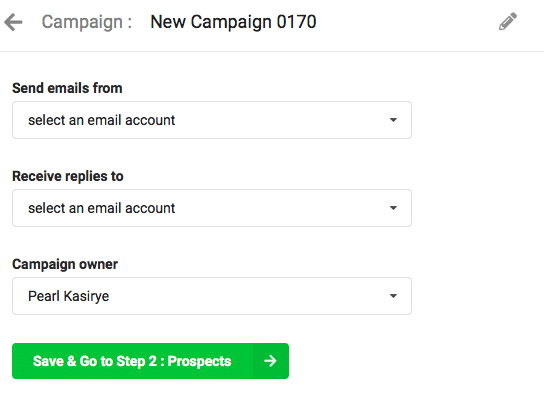Open the Send emails from dropdown

212,120
